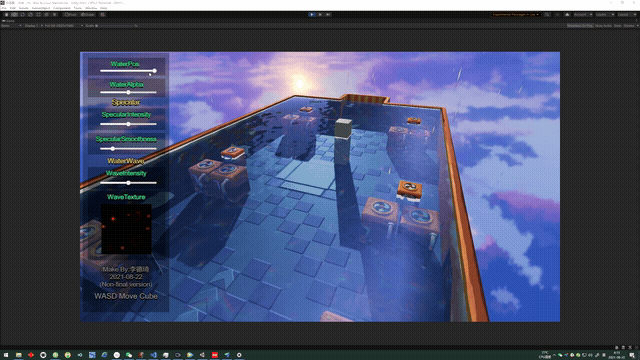
Task: Open the GameObject menu
Action: 40,8
